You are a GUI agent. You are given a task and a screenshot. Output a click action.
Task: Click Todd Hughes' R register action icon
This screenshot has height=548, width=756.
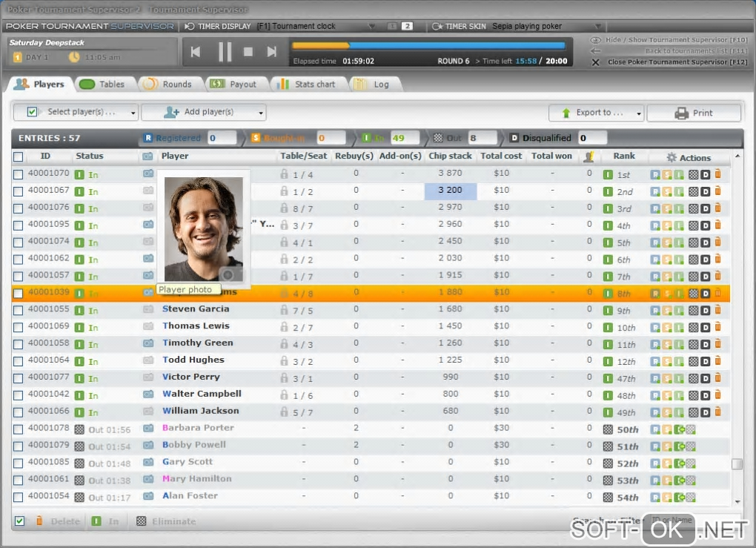coord(654,361)
